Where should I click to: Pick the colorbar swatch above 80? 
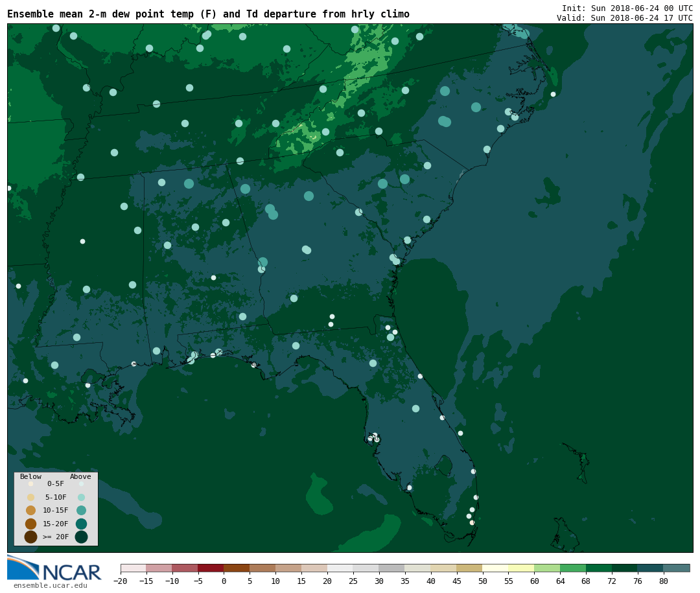point(677,568)
